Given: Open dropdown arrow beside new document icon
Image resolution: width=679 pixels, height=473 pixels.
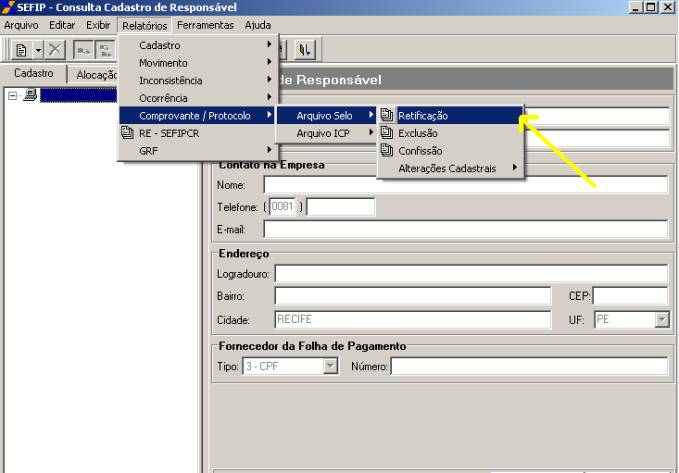Looking at the screenshot, I should tap(36, 49).
